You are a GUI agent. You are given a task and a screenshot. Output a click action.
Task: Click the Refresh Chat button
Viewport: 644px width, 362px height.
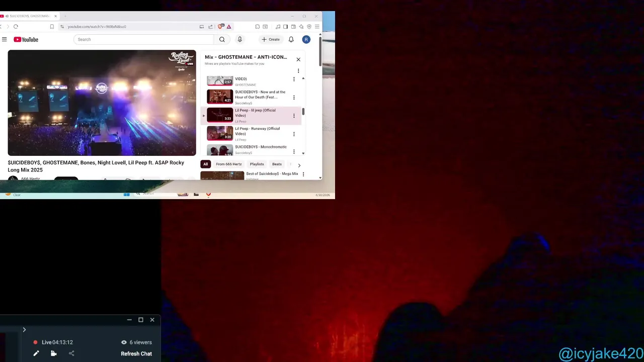pos(136,353)
